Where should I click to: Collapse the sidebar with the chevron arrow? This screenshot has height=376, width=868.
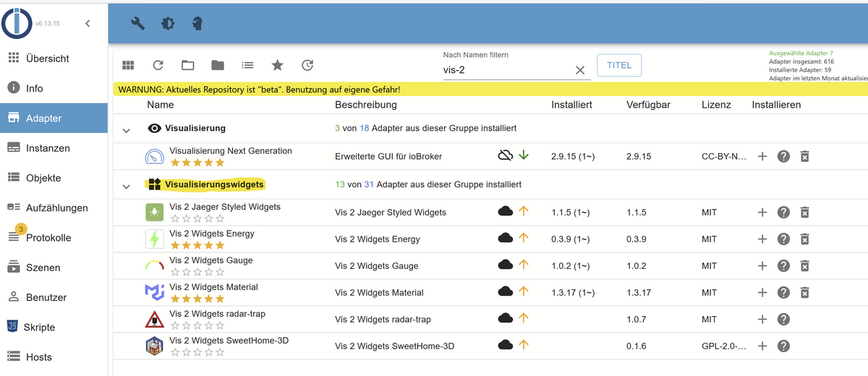tap(88, 23)
